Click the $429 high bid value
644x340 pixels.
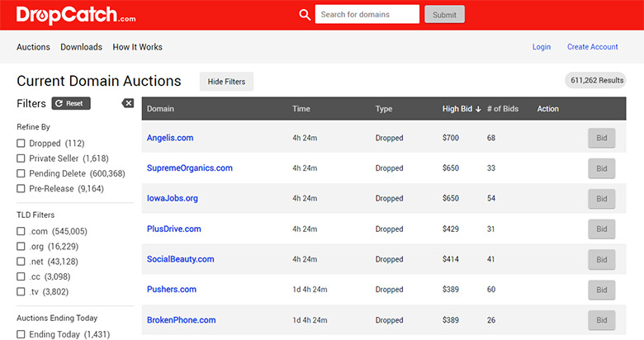tap(451, 229)
